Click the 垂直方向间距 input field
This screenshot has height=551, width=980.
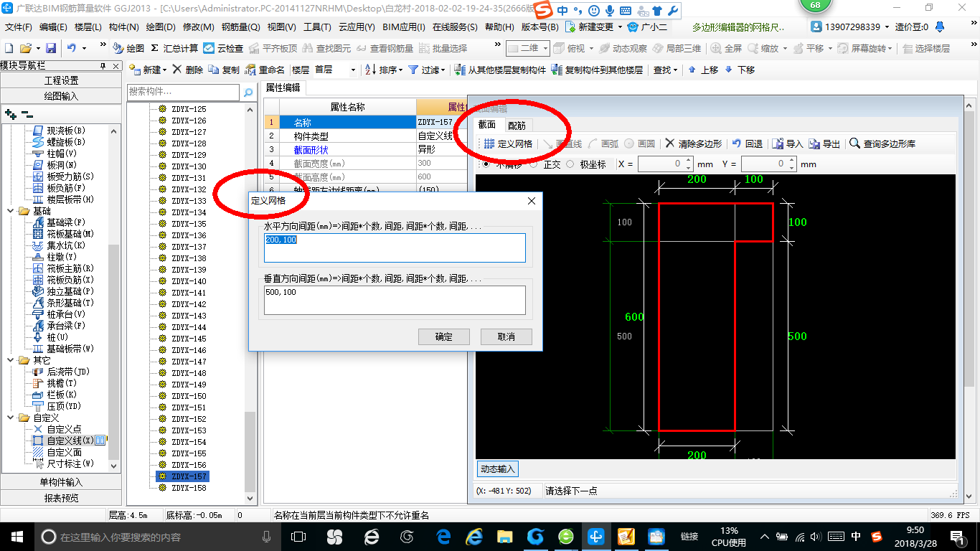[x=395, y=300]
